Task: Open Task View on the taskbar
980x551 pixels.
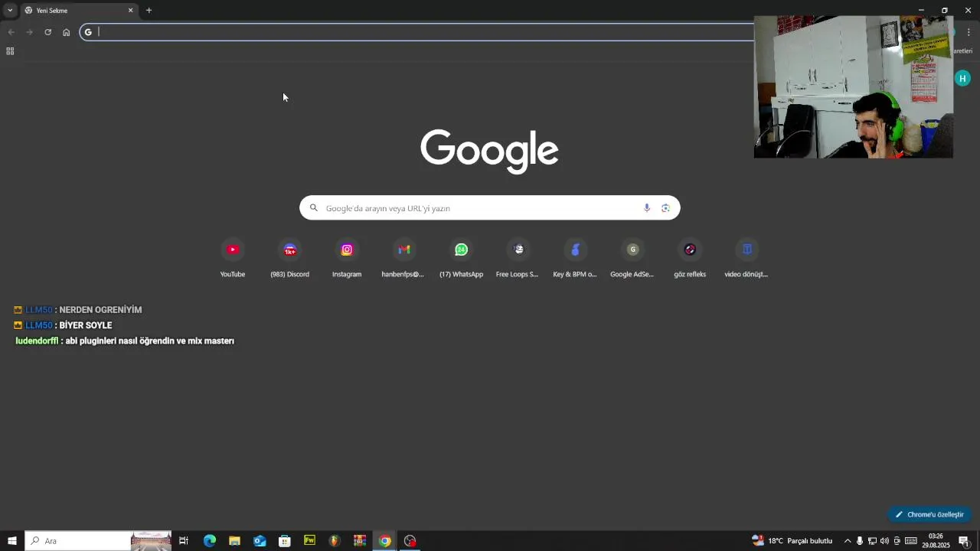Action: click(x=184, y=541)
